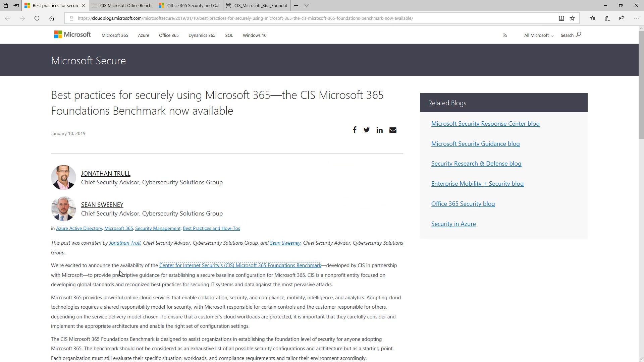Expand the All Microsoft dropdown
Image resolution: width=644 pixels, height=362 pixels.
tap(539, 35)
